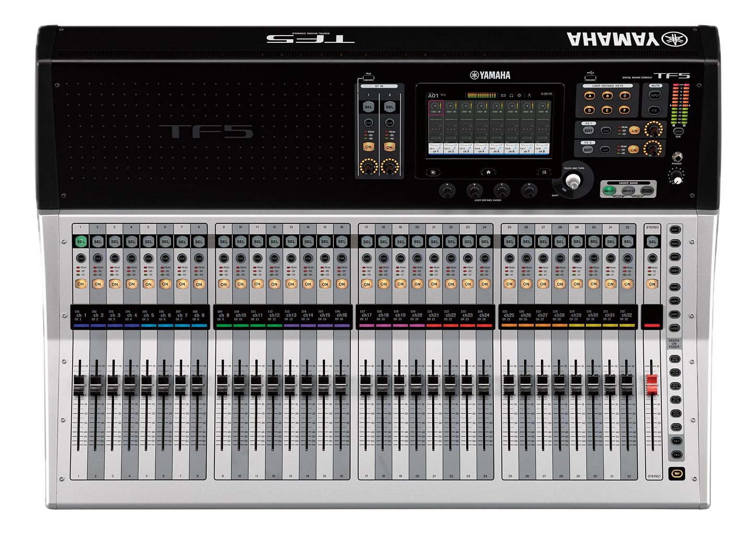Switch fader bank to INPUT2

coord(628,191)
